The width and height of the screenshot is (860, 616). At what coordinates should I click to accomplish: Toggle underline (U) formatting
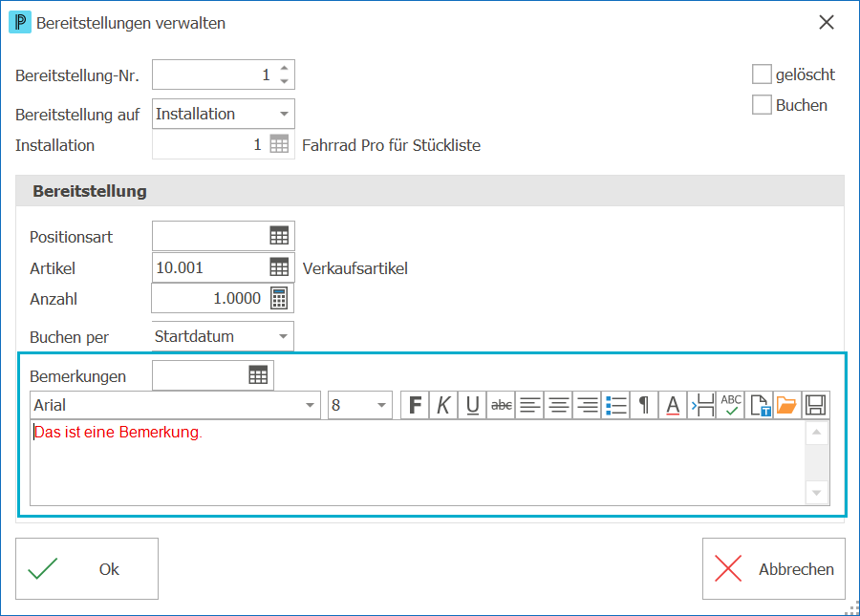[x=472, y=405]
